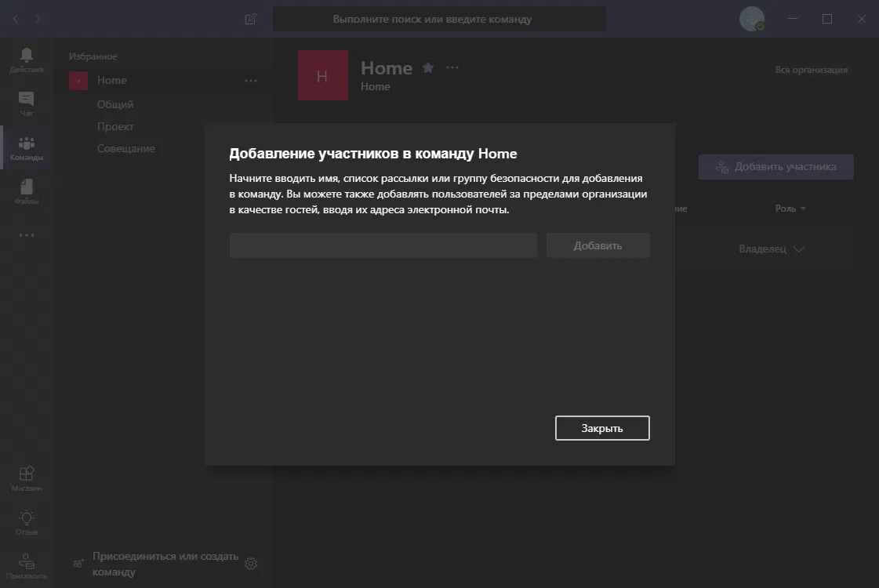Click the Добавить button in dialog

pos(598,245)
